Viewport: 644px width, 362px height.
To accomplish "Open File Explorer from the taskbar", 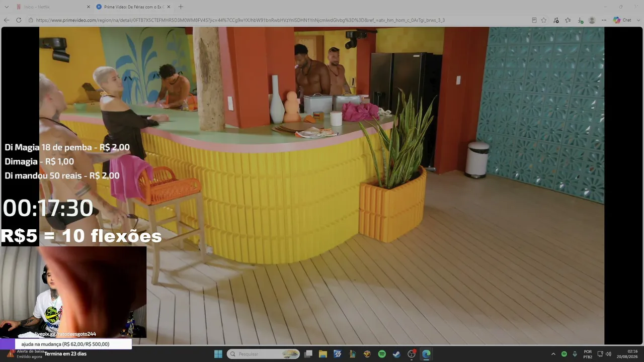I will [323, 354].
